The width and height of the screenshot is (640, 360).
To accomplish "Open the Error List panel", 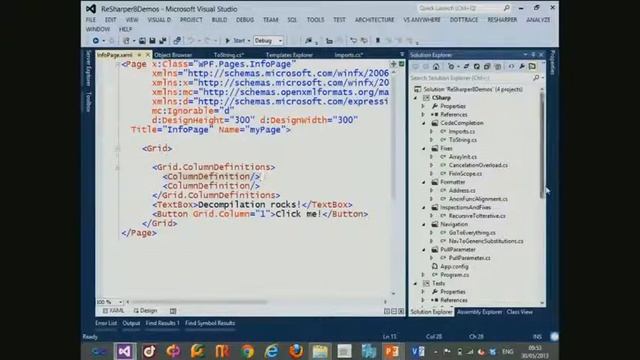I will tap(106, 323).
